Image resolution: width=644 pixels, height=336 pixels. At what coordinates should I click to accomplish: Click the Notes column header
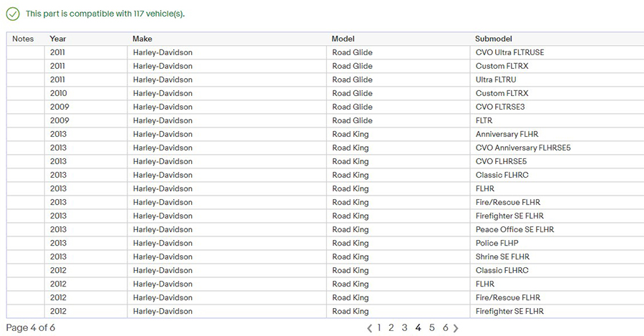pyautogui.click(x=23, y=39)
